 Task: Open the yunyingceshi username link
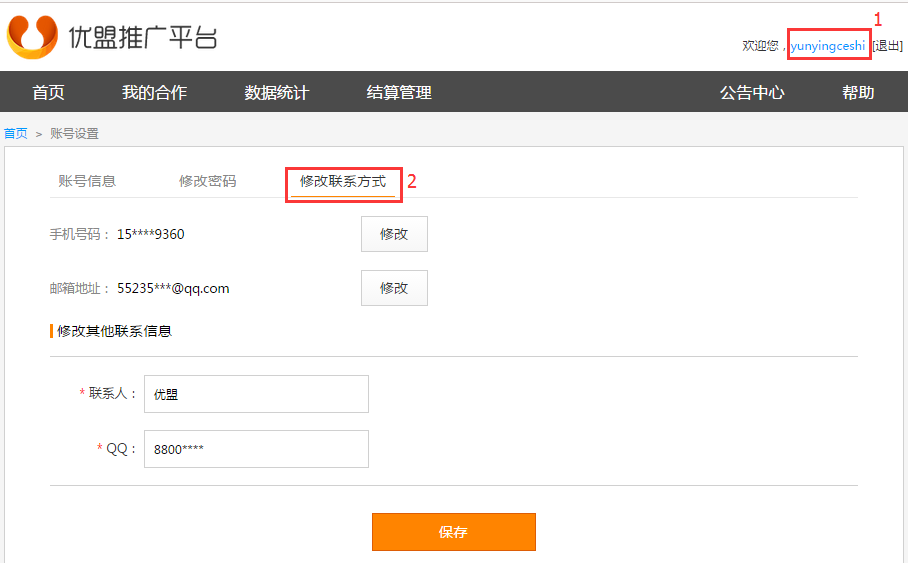pos(828,46)
